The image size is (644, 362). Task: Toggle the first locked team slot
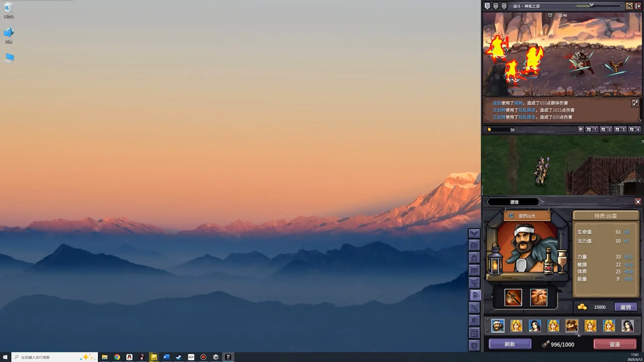[x=496, y=6]
